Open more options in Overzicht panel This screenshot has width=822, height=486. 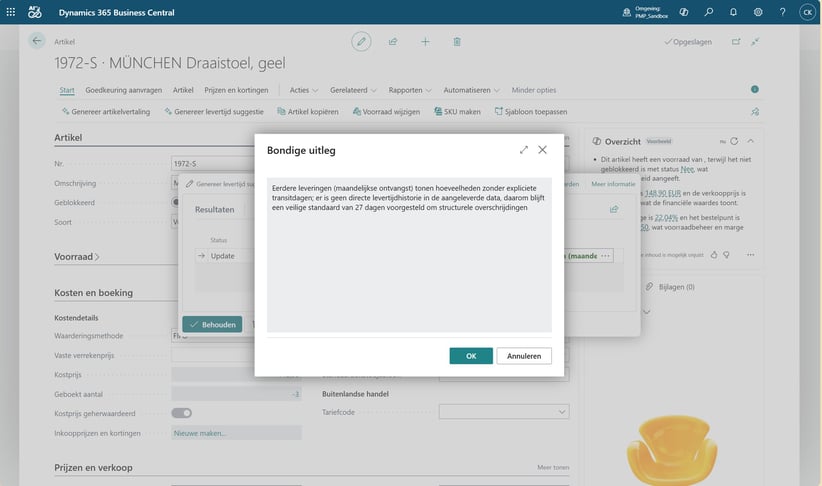(x=751, y=255)
